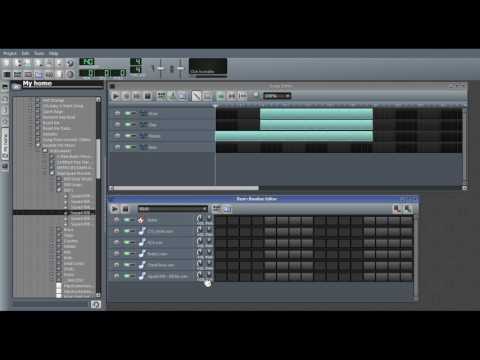Click remove steps icon in Beat+Bassline Editor
The height and width of the screenshot is (360, 480).
pyautogui.click(x=397, y=209)
